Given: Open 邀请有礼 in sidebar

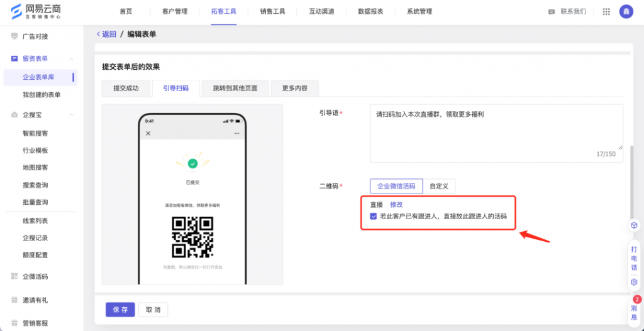Looking at the screenshot, I should [35, 300].
